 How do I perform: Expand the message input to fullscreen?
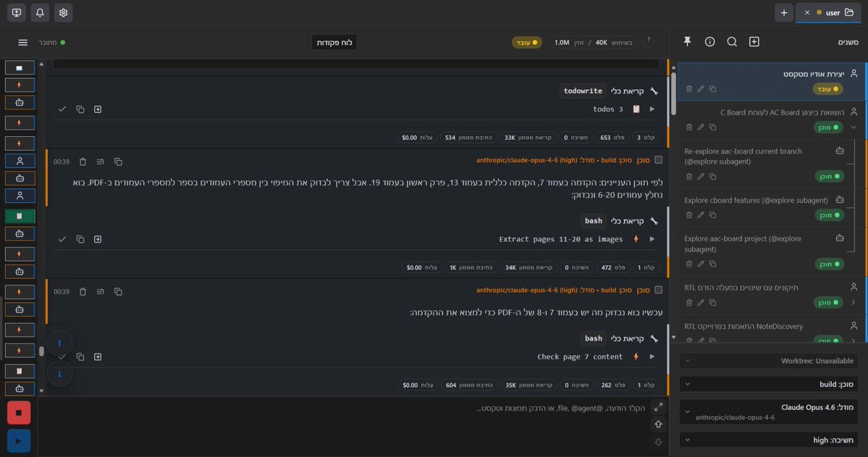tap(658, 407)
